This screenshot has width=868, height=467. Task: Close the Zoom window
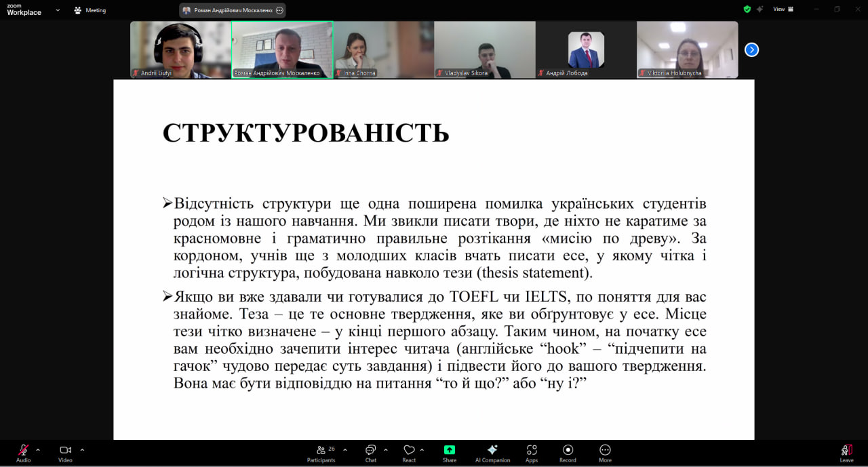tap(857, 9)
